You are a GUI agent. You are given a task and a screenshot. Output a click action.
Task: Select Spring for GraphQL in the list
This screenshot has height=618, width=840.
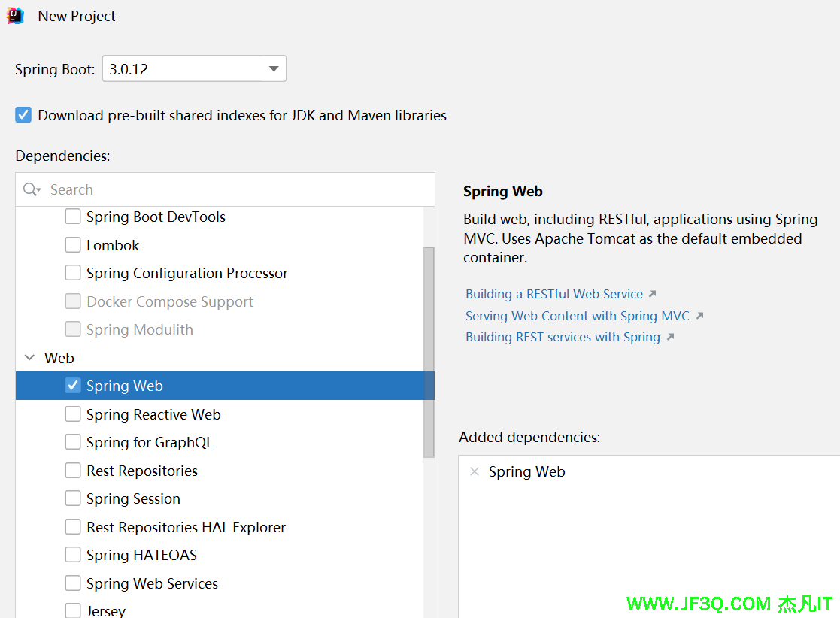tap(150, 442)
